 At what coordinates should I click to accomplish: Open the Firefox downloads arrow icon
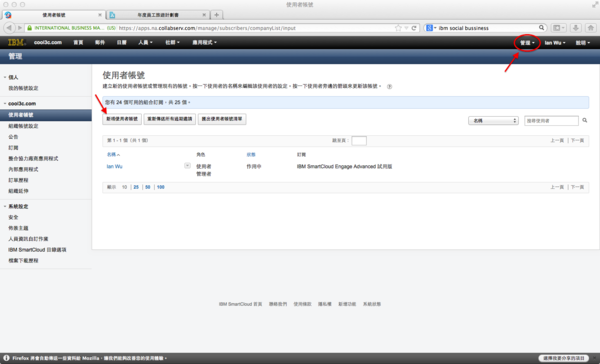[x=576, y=28]
